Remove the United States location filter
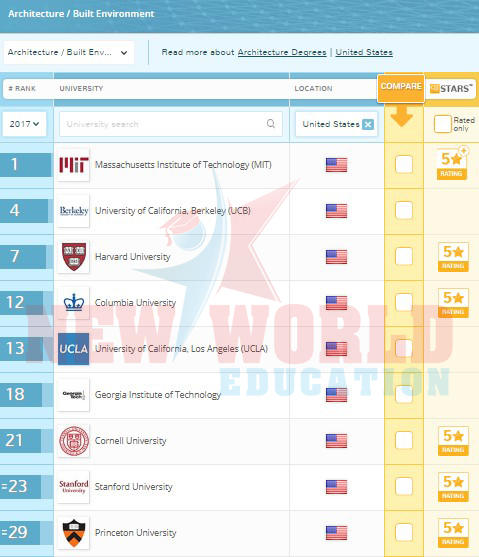The image size is (479, 557). [x=368, y=124]
